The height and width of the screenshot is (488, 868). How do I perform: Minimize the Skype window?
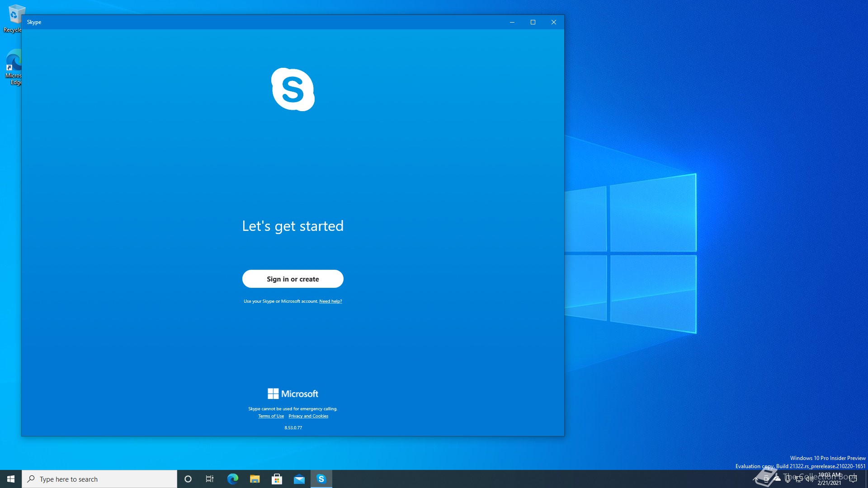coord(512,22)
